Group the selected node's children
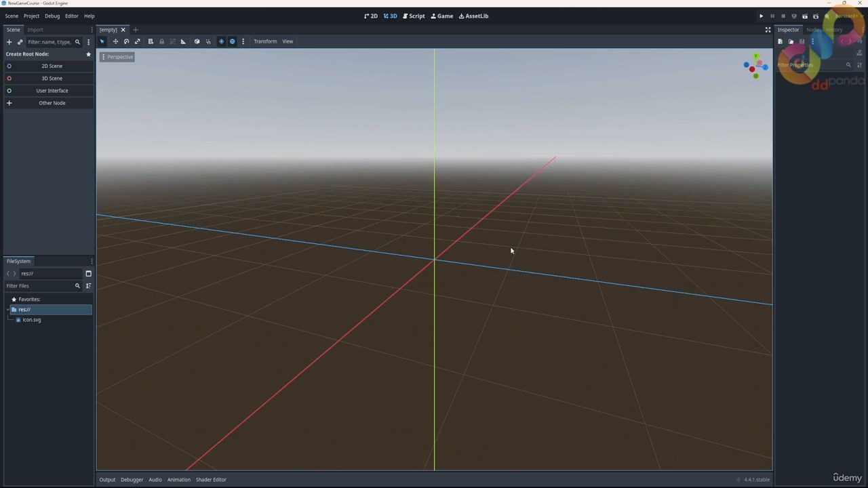The height and width of the screenshot is (488, 868). pyautogui.click(x=172, y=41)
